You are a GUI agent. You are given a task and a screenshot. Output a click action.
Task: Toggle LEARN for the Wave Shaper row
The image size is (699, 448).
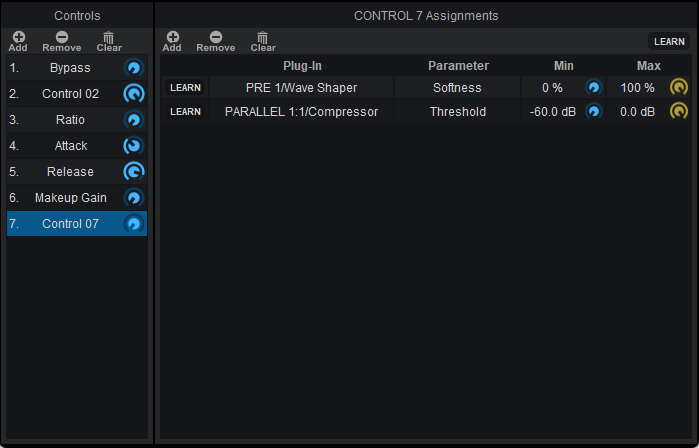(x=185, y=88)
